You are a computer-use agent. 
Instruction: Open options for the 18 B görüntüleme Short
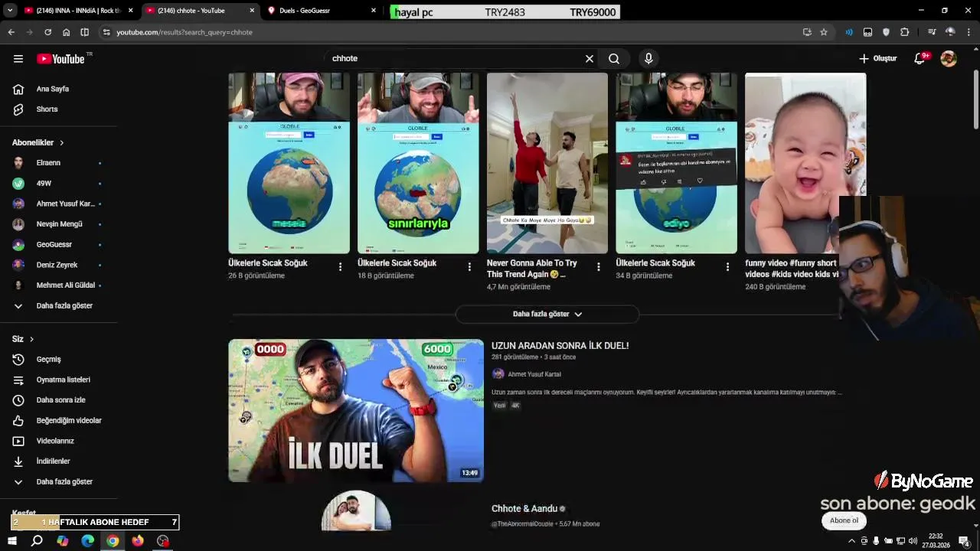[469, 266]
